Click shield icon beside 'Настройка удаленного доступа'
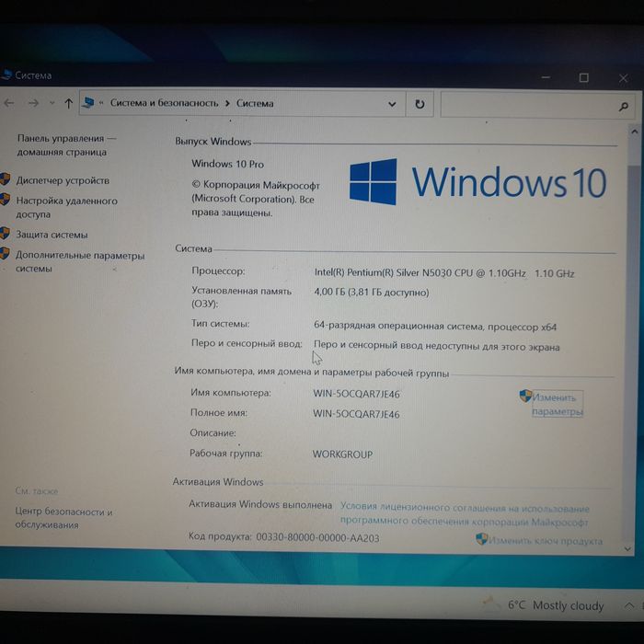 point(5,200)
